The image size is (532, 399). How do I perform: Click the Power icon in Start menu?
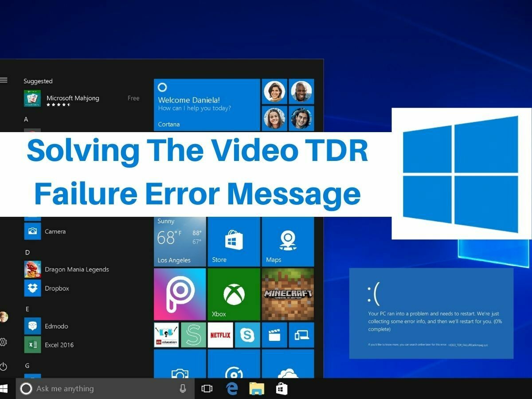[x=4, y=367]
